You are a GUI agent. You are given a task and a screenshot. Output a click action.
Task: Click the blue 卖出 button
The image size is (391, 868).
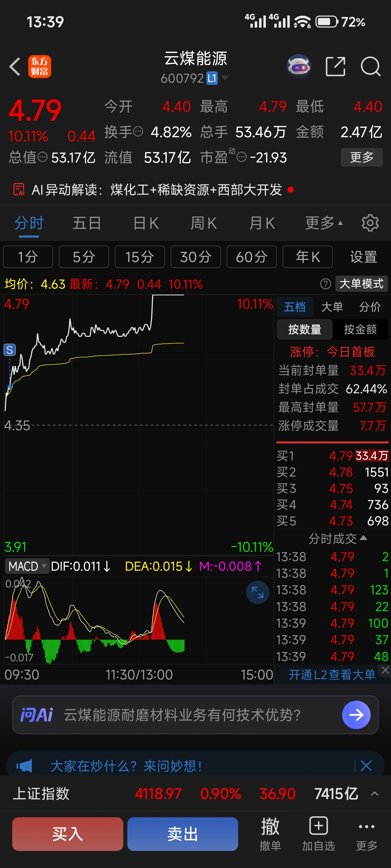(x=182, y=834)
